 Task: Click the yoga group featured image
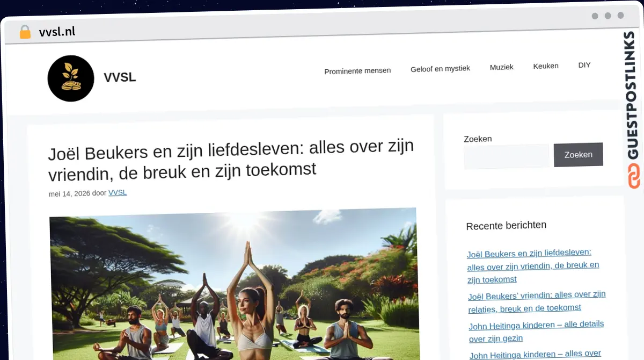tap(234, 283)
